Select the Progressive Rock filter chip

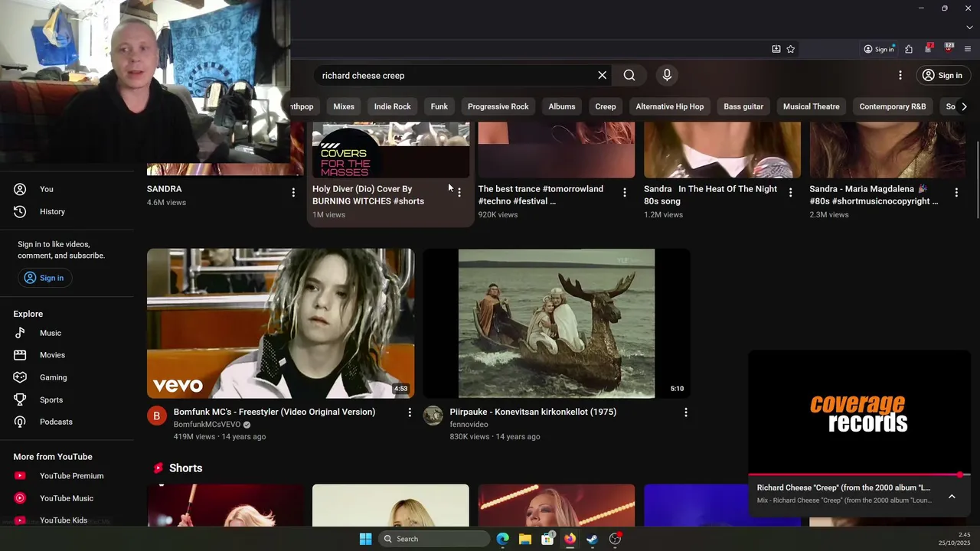498,106
